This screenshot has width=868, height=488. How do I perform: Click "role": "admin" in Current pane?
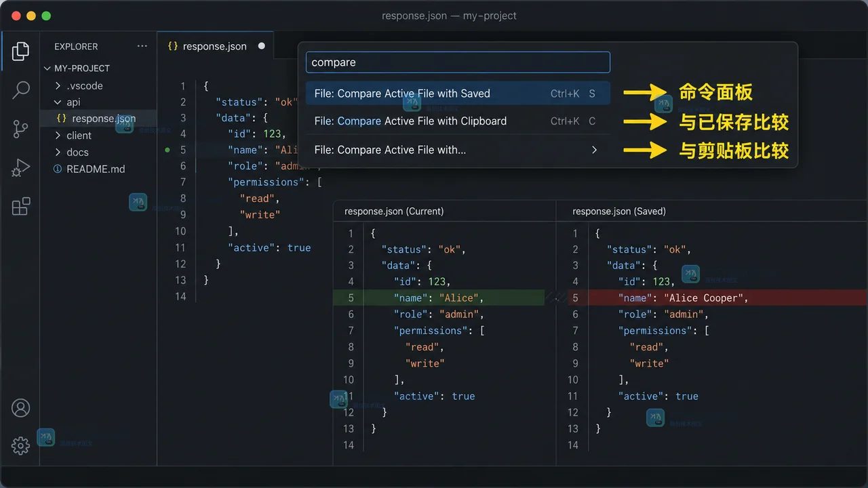439,314
